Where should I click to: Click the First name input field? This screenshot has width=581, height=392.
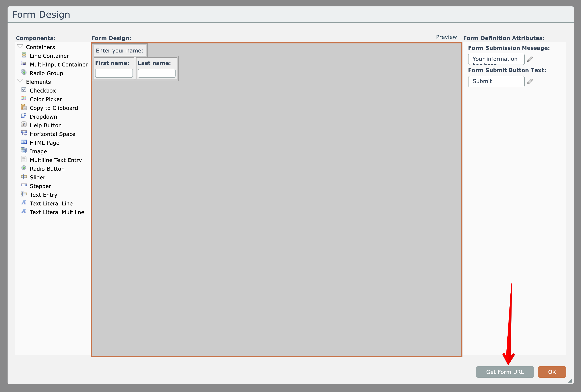[114, 73]
